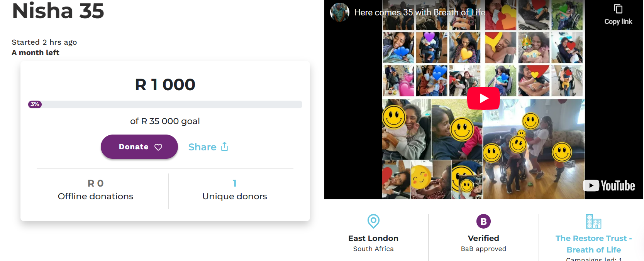The image size is (644, 261).
Task: Click the building icon above Restore Trust
Action: [x=593, y=221]
